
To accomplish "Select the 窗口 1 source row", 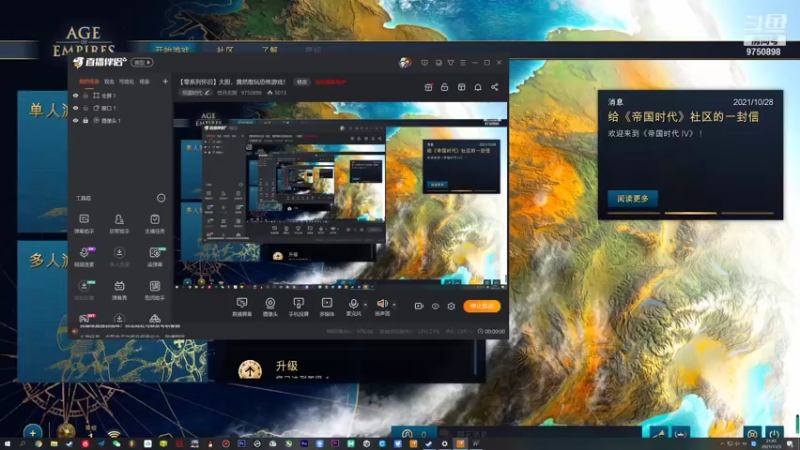I will coord(120,108).
